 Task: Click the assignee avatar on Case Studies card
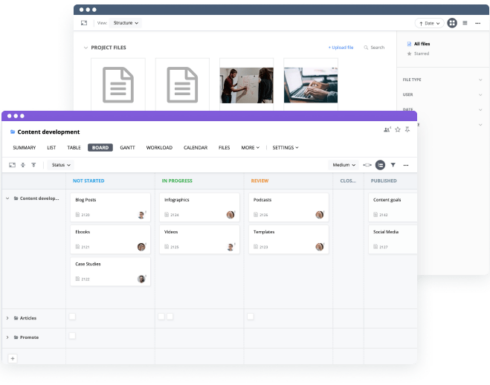[141, 279]
